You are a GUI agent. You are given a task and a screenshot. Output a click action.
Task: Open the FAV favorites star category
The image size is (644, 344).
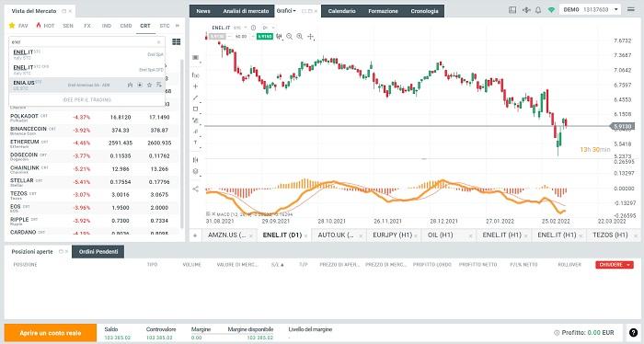point(18,26)
